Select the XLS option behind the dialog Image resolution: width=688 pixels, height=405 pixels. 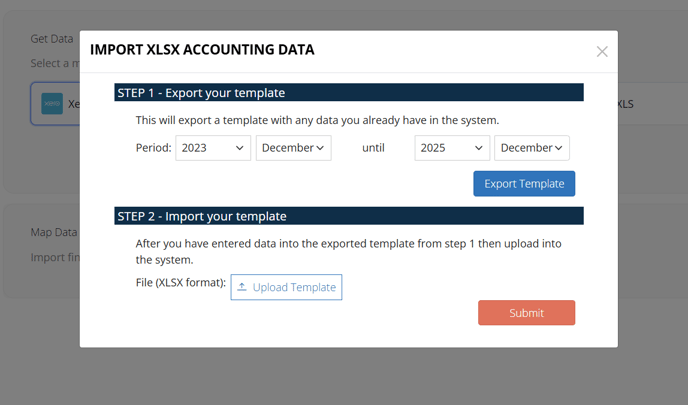(x=626, y=104)
